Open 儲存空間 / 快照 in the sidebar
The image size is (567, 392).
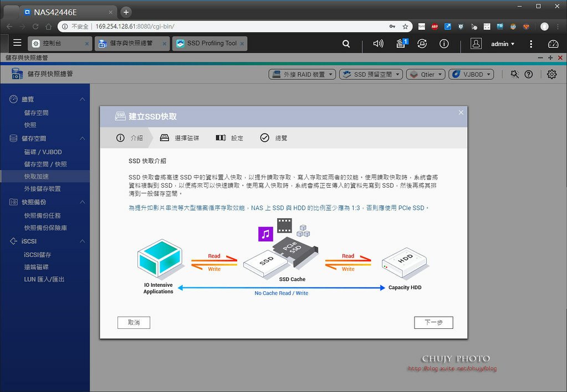click(45, 164)
